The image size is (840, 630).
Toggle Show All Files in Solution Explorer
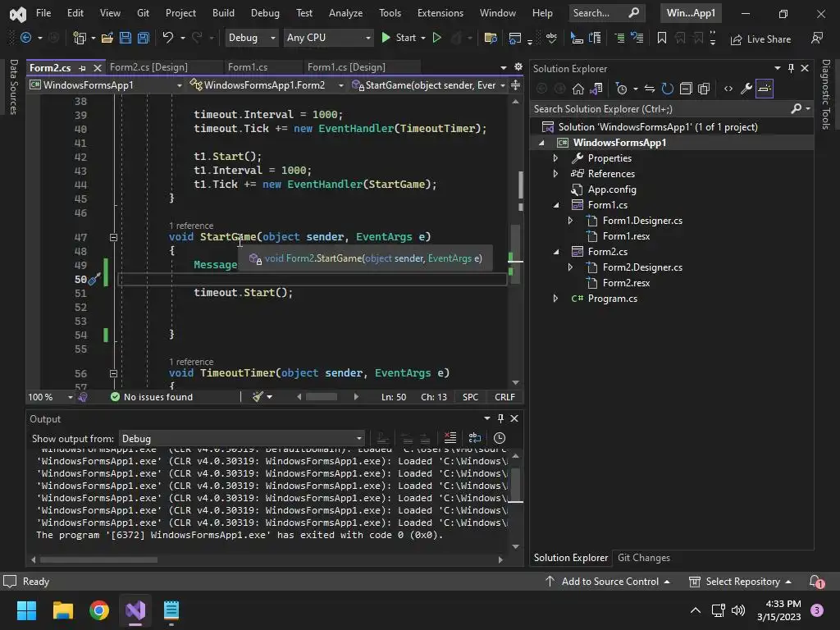point(705,89)
